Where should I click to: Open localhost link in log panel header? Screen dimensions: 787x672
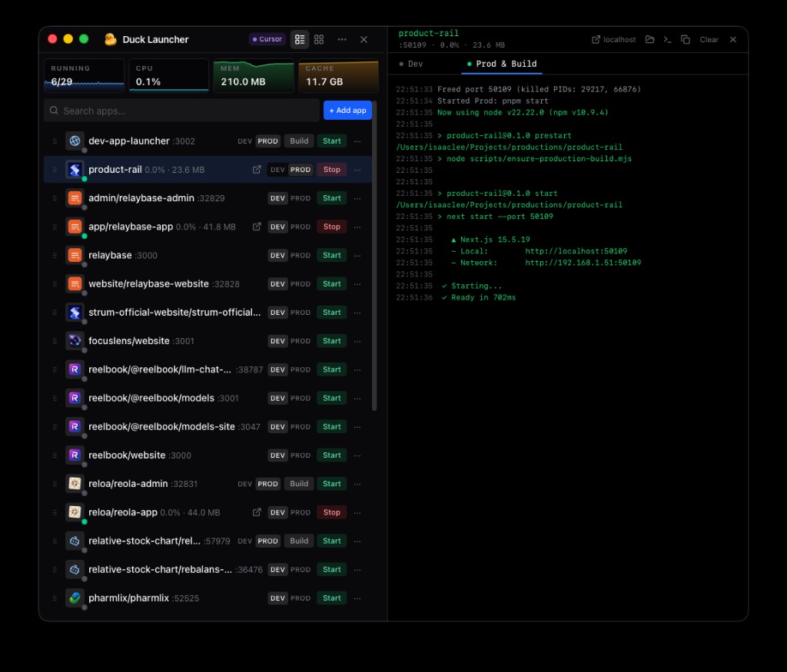[x=613, y=40]
